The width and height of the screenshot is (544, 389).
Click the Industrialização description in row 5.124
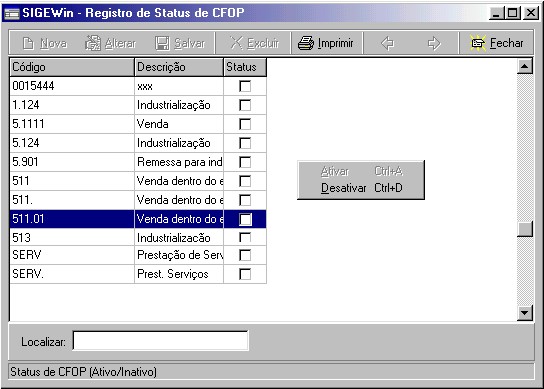click(x=179, y=143)
